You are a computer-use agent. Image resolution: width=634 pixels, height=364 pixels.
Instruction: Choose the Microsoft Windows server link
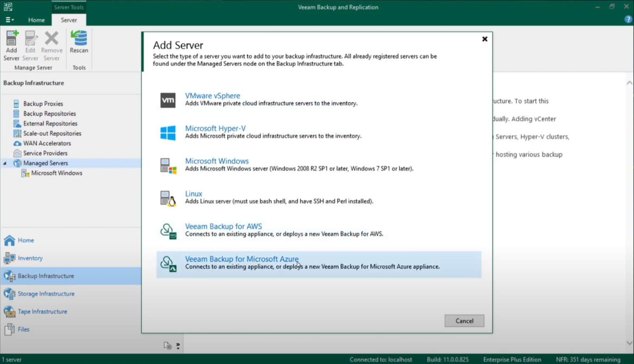click(x=217, y=161)
